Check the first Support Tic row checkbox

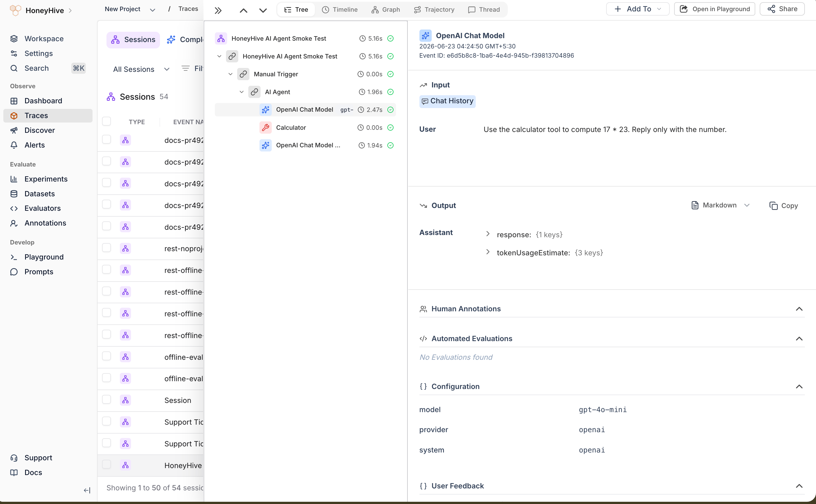[106, 421]
